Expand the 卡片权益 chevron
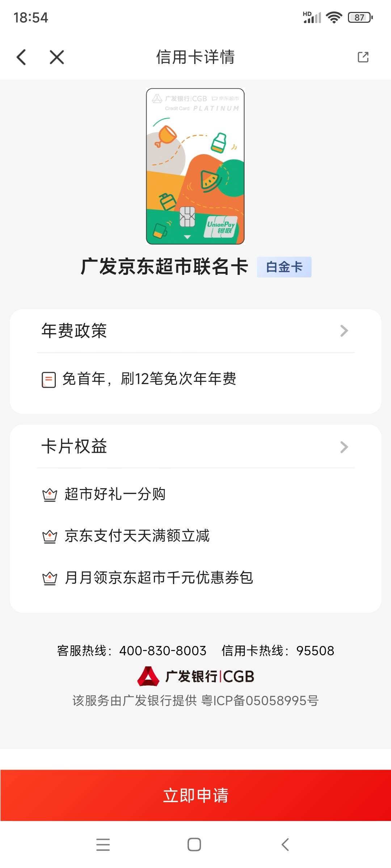This screenshot has height=868, width=391. 344,447
